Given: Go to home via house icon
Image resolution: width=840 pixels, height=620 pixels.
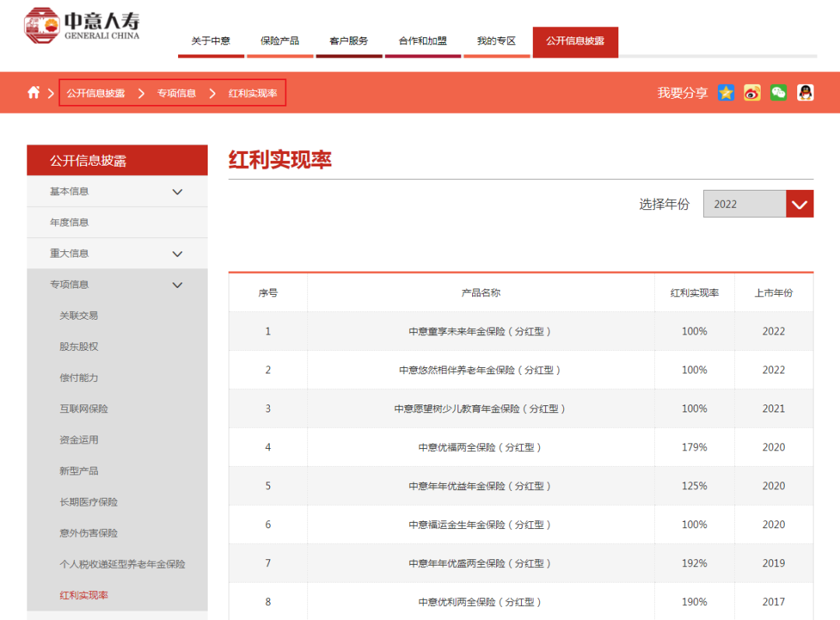Looking at the screenshot, I should tap(33, 93).
